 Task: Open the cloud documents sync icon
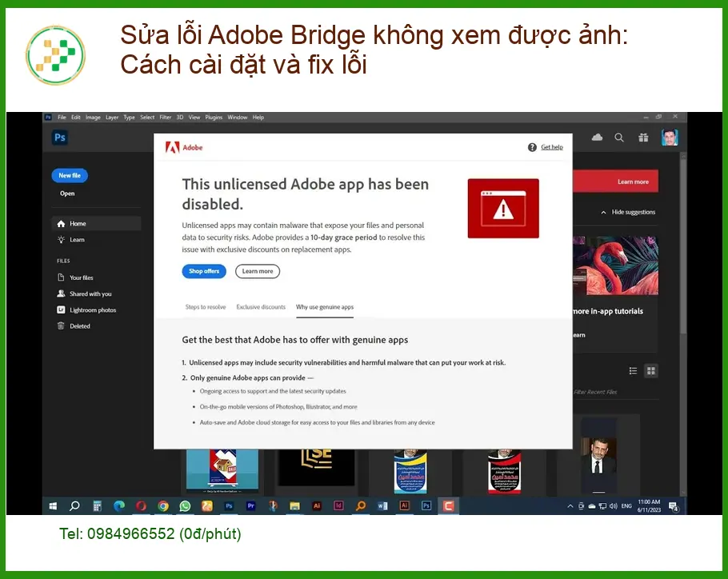[597, 138]
